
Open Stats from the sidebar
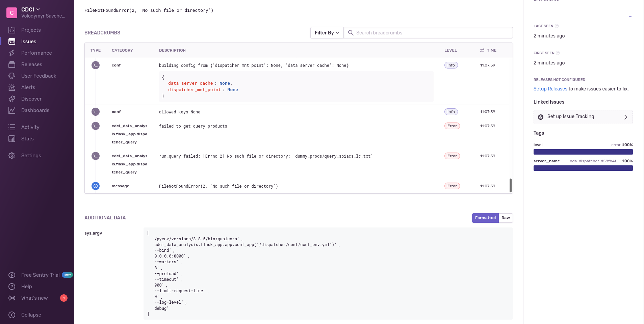pyautogui.click(x=11, y=138)
